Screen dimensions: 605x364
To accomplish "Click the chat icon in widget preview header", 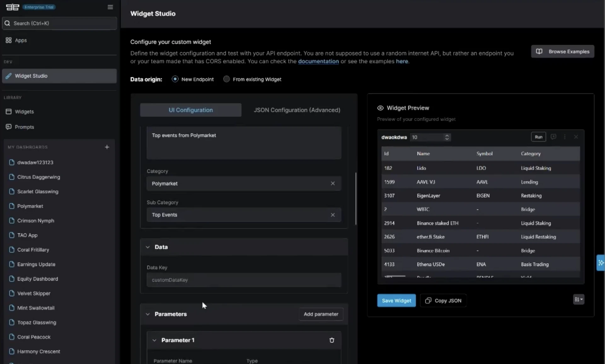I will click(x=553, y=137).
